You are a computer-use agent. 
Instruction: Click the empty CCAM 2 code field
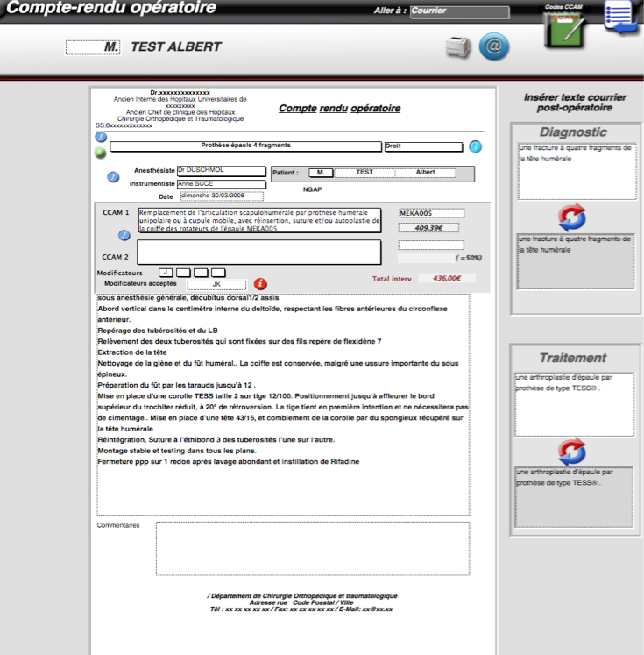431,245
